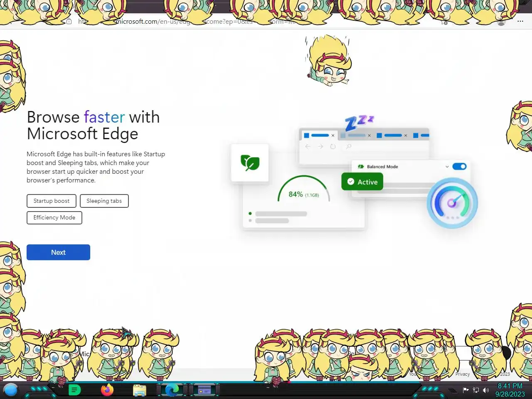The image size is (532, 399).
Task: Select the Sleeping tabs option
Action: tap(104, 201)
